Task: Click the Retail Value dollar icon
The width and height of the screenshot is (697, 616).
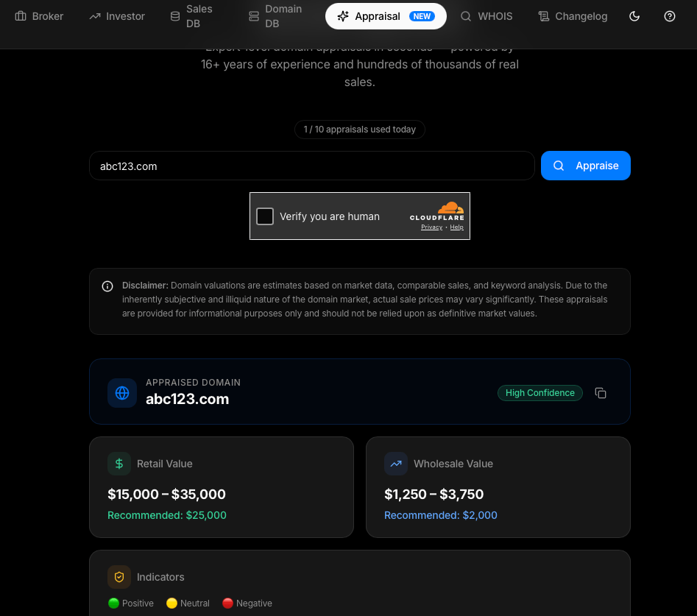Action: tap(119, 464)
